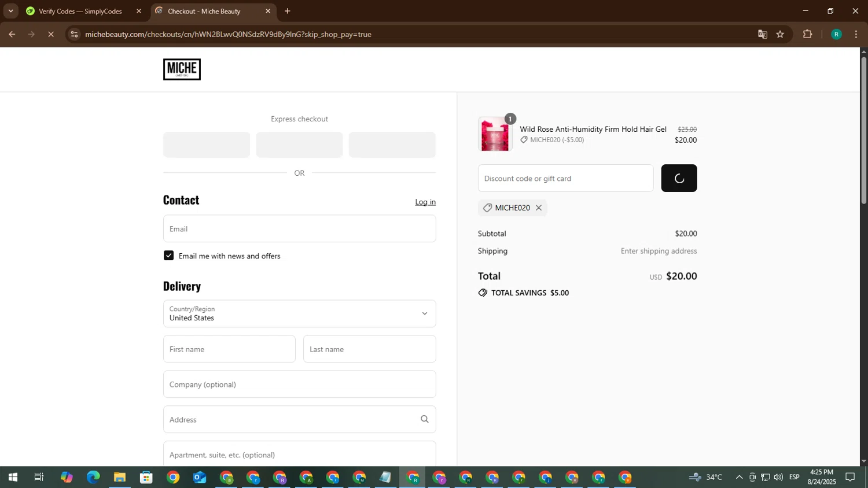Open Microsoft Store from the taskbar
Screen dimensions: 868x488
click(146, 477)
